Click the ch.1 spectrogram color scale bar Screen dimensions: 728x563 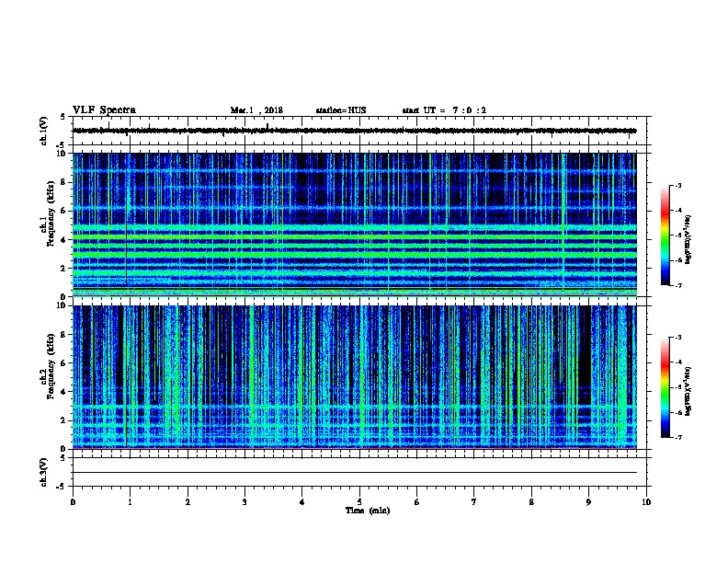[x=665, y=236]
